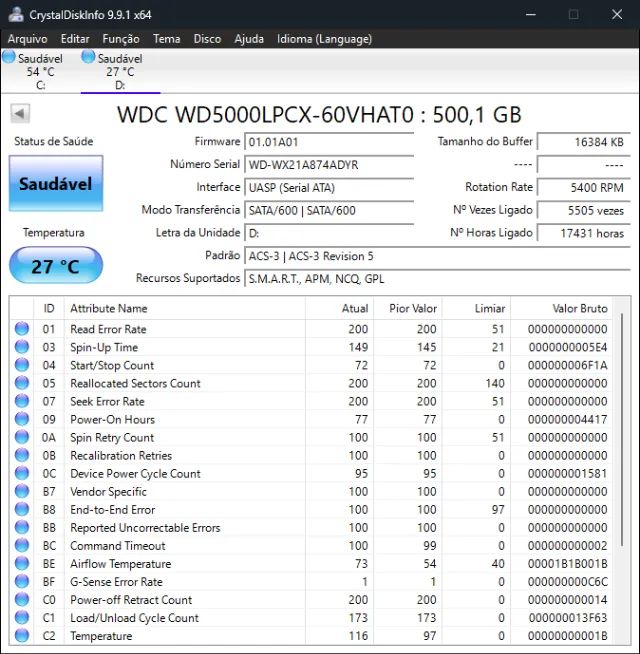Image resolution: width=640 pixels, height=654 pixels.
Task: Click status orb for Read Error Rate
Action: coord(22,329)
